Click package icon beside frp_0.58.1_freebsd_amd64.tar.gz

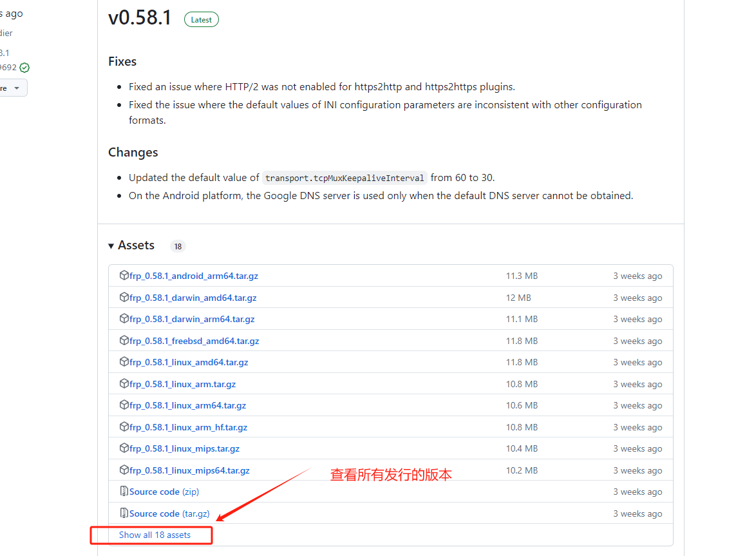(x=124, y=341)
